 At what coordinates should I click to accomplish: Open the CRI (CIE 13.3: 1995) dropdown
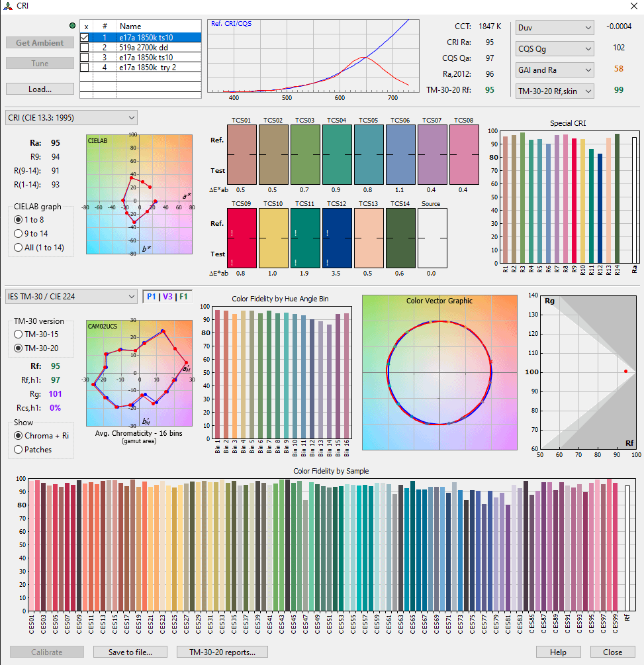(71, 118)
